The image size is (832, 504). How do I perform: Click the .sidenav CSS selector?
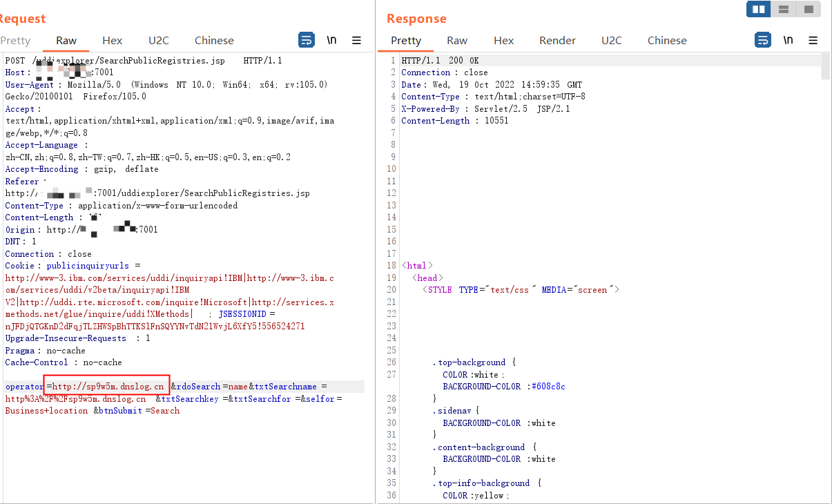click(x=451, y=411)
